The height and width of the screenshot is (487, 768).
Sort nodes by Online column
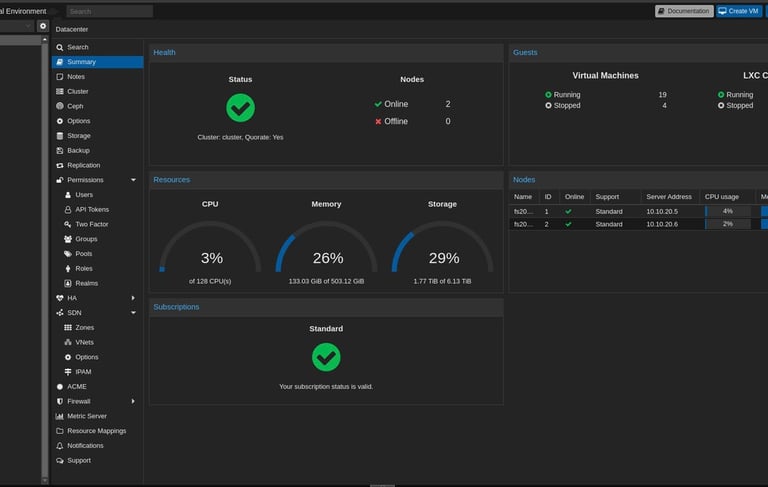click(575, 196)
